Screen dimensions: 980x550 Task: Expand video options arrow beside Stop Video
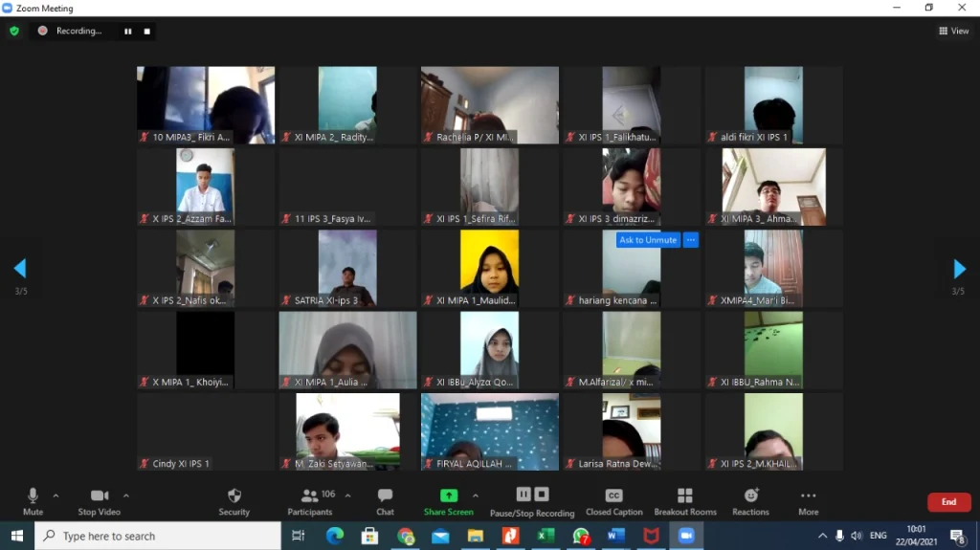tap(126, 495)
